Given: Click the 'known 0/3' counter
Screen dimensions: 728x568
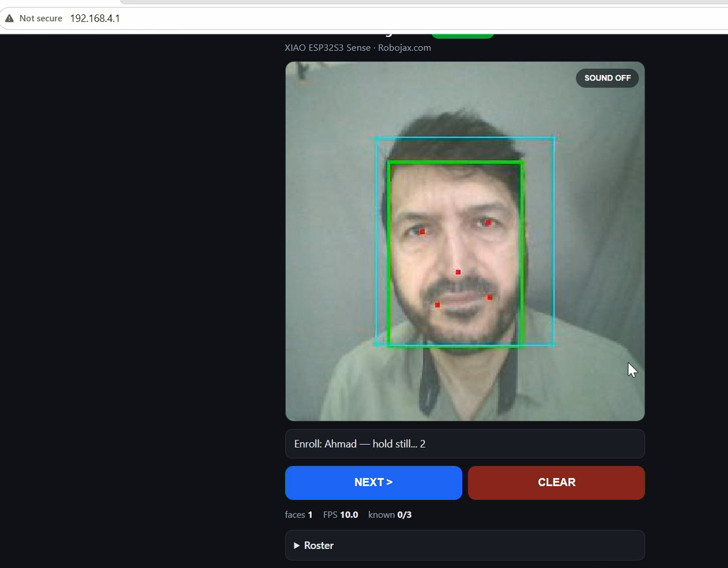Looking at the screenshot, I should 390,515.
